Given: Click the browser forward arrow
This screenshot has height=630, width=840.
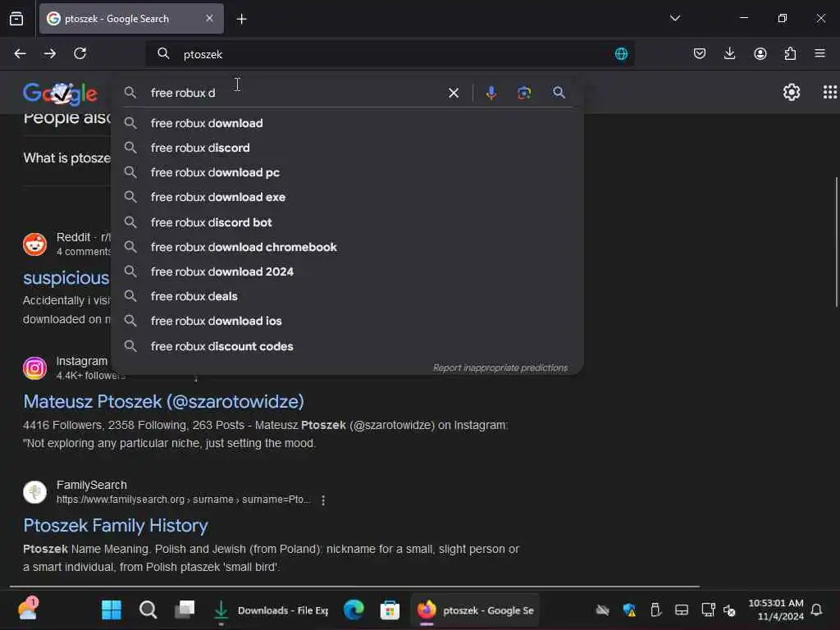Looking at the screenshot, I should [x=50, y=53].
